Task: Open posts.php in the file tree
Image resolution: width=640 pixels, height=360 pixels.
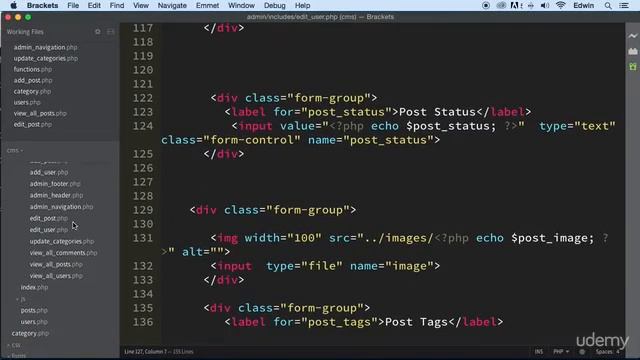Action: (34, 310)
